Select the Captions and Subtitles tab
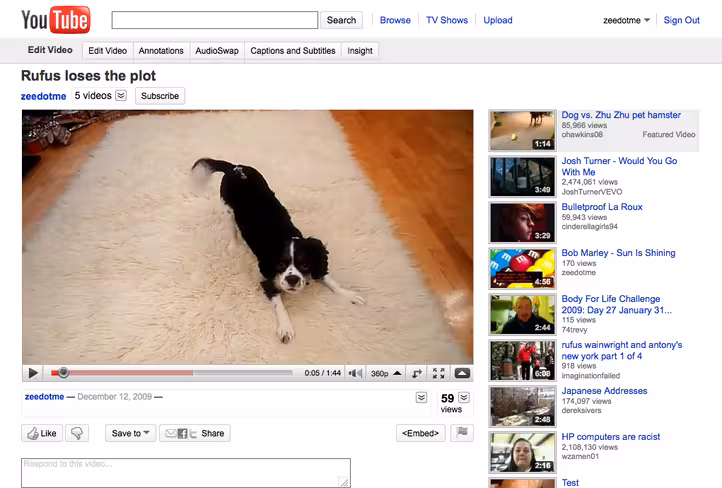 point(293,51)
